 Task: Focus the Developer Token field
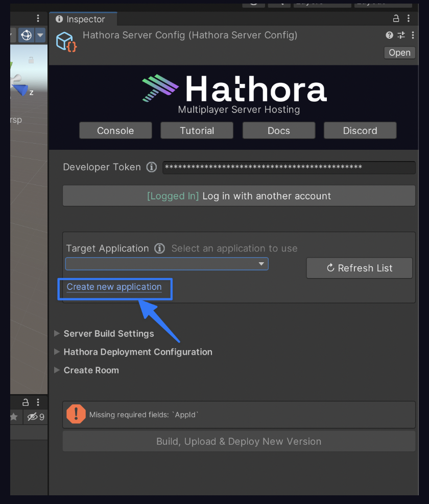289,168
